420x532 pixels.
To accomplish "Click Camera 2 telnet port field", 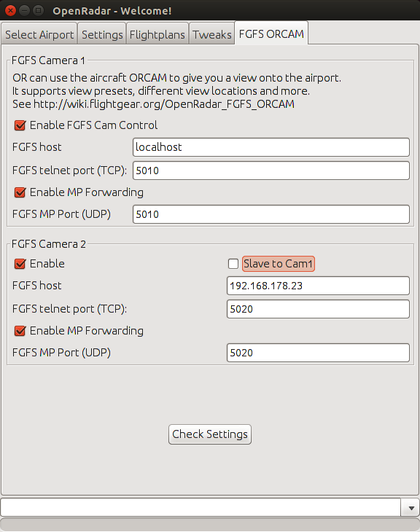I will pos(318,309).
